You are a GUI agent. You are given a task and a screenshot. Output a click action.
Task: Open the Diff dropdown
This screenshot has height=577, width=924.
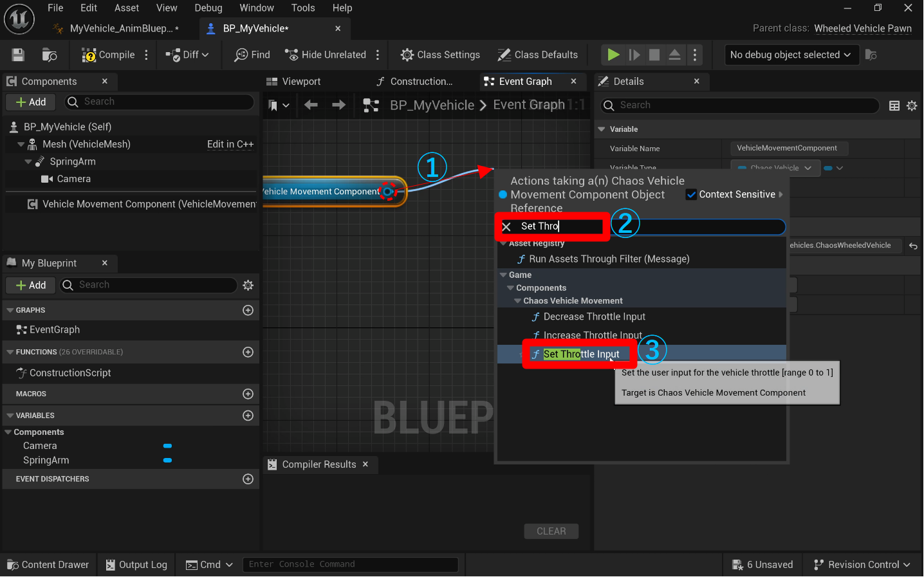187,55
